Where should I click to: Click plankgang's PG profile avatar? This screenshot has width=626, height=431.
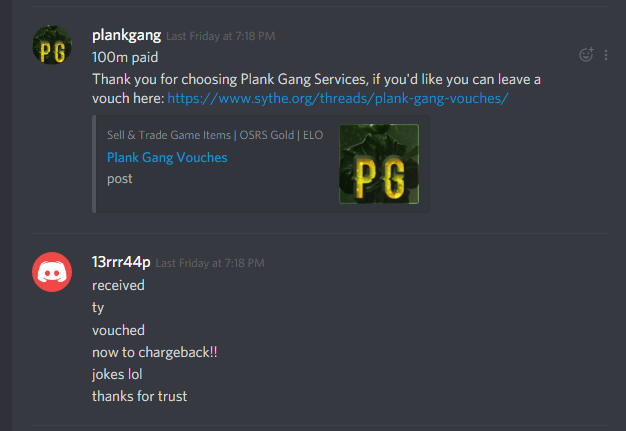tap(52, 45)
